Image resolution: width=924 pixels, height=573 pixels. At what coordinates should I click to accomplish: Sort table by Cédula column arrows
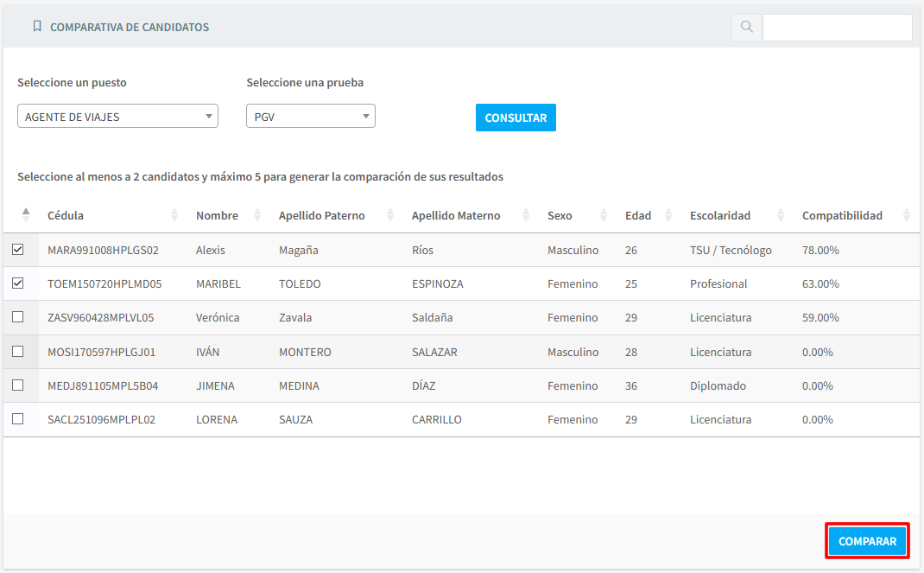175,215
